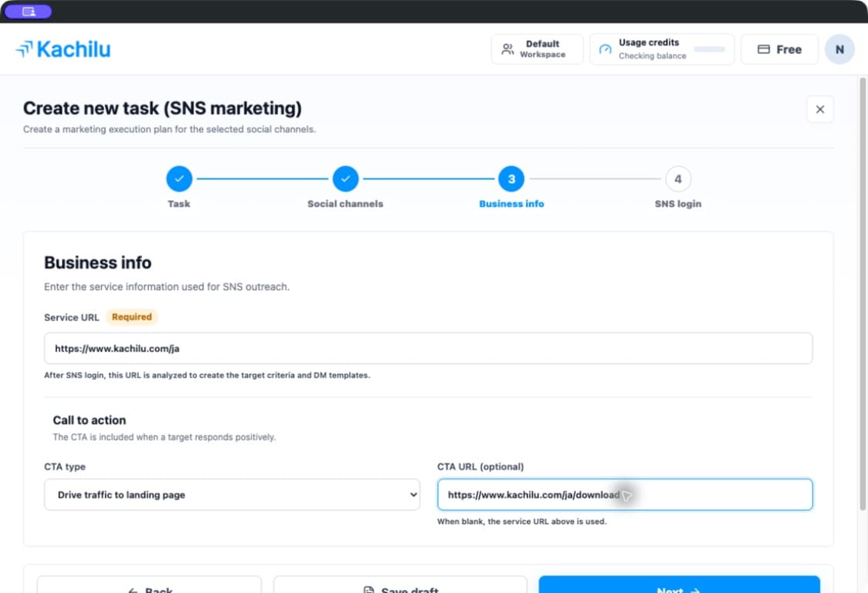This screenshot has height=593, width=868.
Task: Open the CTA type dropdown
Action: click(232, 494)
